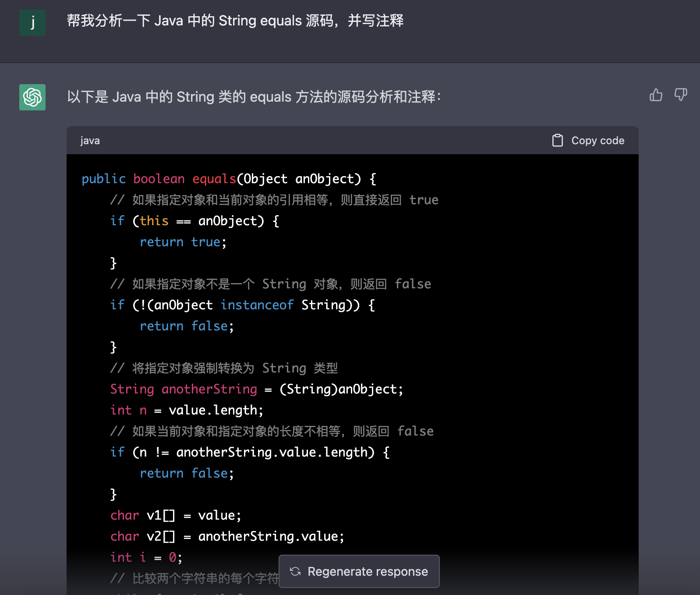Image resolution: width=700 pixels, height=595 pixels.
Task: Click the java language label in code header
Action: point(90,141)
